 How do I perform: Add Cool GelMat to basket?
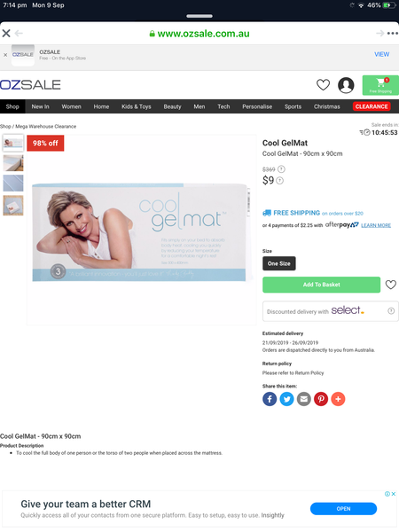321,285
